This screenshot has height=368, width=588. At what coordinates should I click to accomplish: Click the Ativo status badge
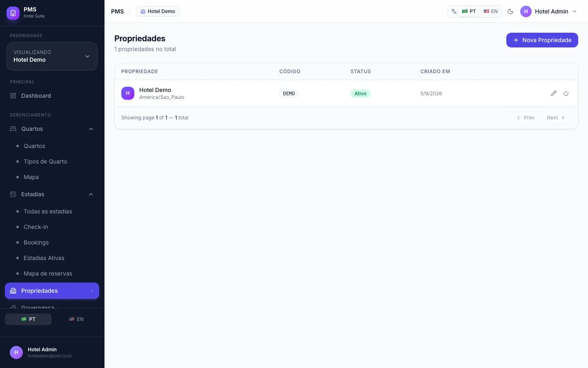tap(360, 94)
